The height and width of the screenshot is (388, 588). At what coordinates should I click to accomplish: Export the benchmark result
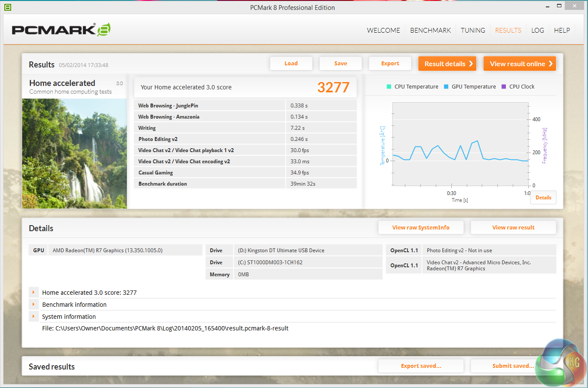(390, 64)
